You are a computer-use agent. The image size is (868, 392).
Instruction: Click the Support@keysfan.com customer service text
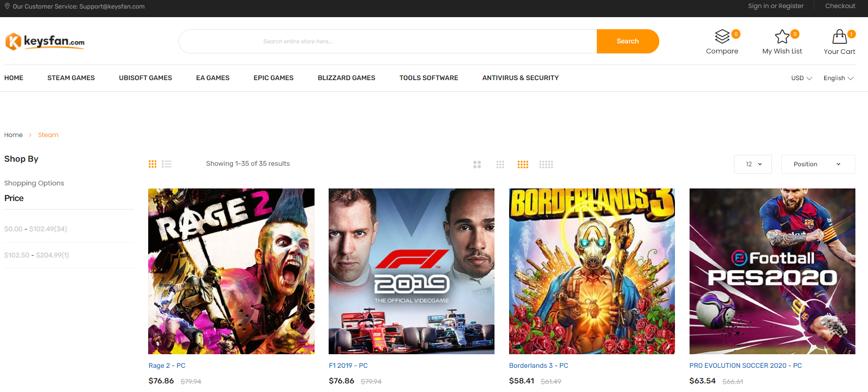112,7
